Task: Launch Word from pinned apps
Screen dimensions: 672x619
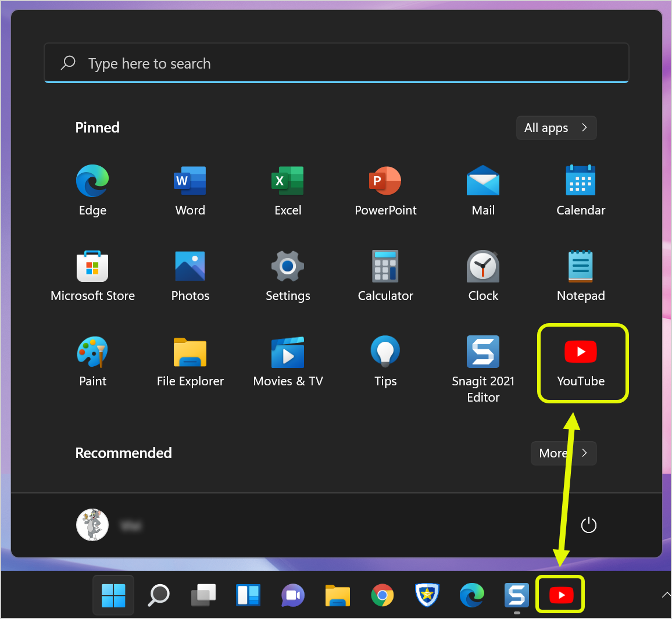Action: tap(190, 190)
